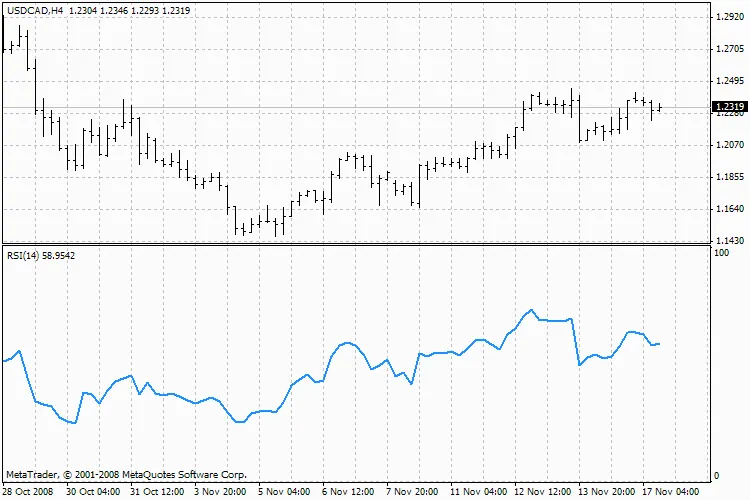Click the 1.1640 price axis value
Image resolution: width=750 pixels, height=500 pixels.
coord(727,209)
